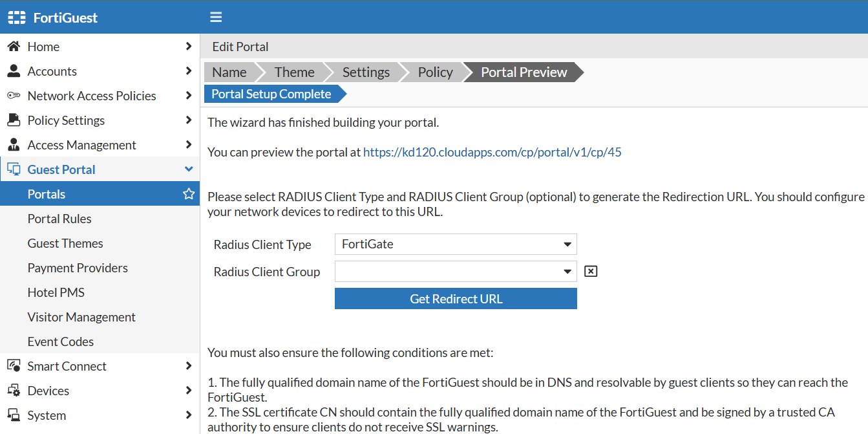868x434 pixels.
Task: Expand the Guest Portal section chevron
Action: click(x=188, y=169)
